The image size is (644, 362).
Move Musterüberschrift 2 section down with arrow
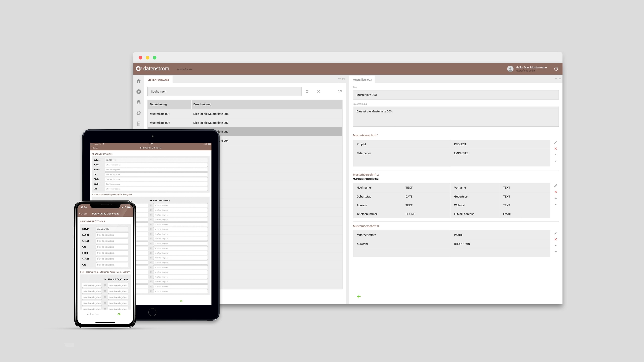click(555, 205)
